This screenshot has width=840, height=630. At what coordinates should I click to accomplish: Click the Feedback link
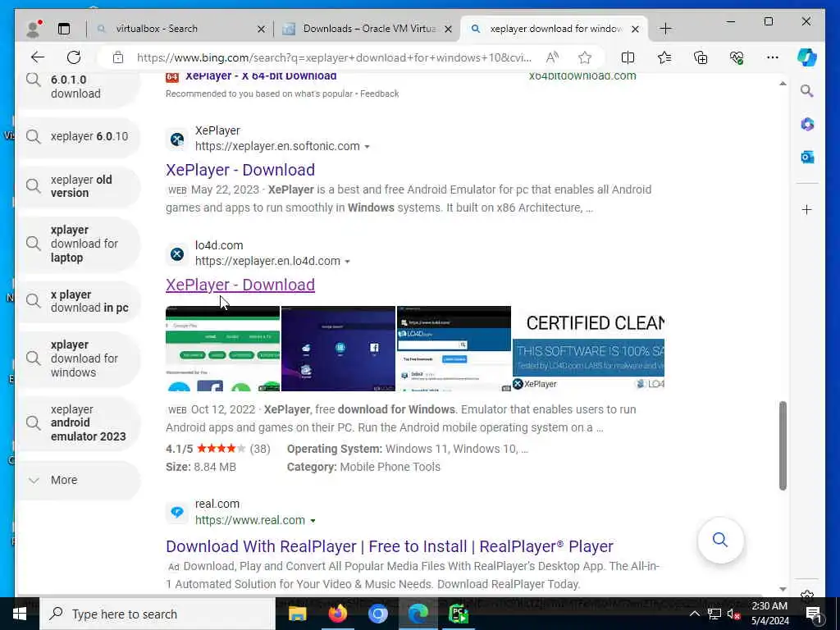[379, 94]
